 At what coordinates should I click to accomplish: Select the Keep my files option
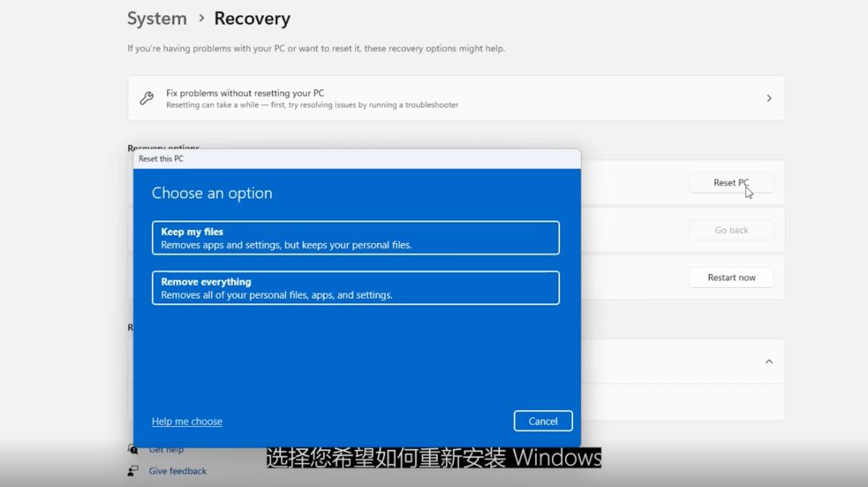click(356, 238)
